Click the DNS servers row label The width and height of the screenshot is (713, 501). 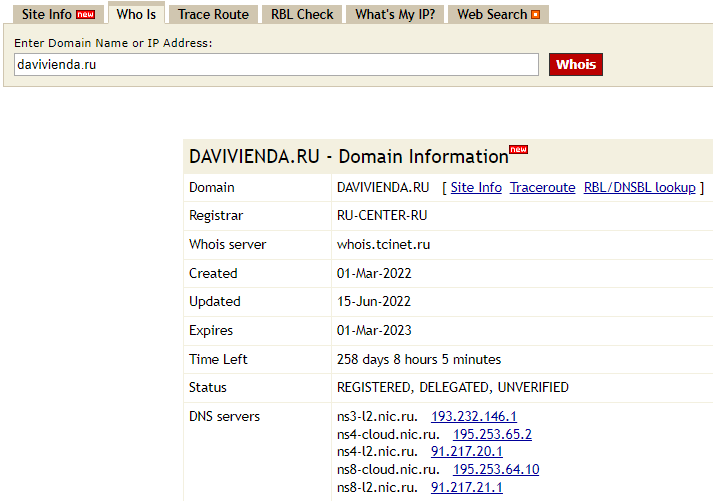point(224,416)
